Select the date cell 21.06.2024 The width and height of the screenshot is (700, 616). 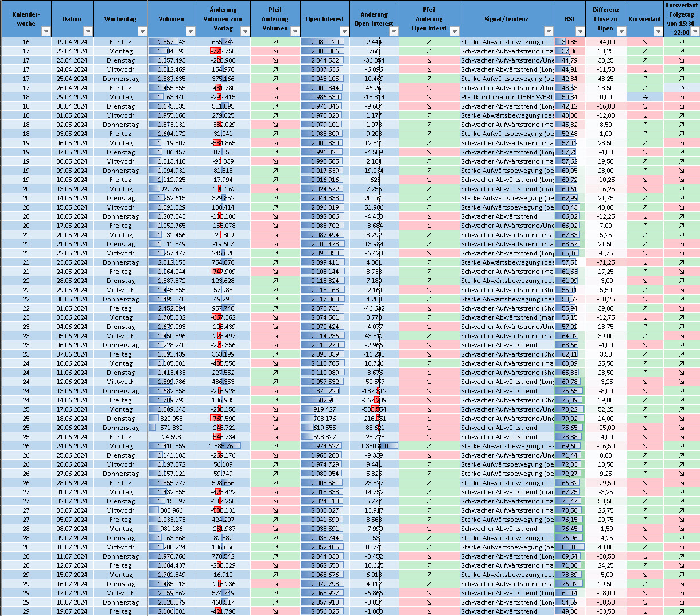72,437
